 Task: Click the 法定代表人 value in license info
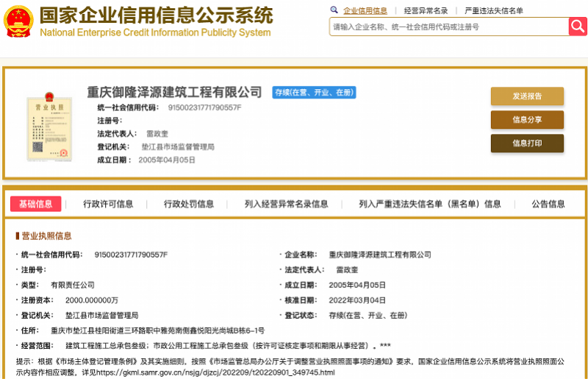pos(347,269)
